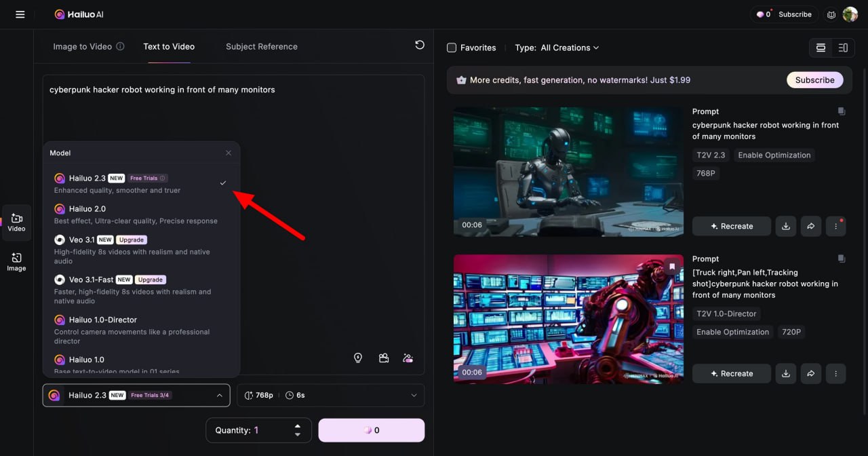Copy the first video's prompt text

click(x=841, y=111)
